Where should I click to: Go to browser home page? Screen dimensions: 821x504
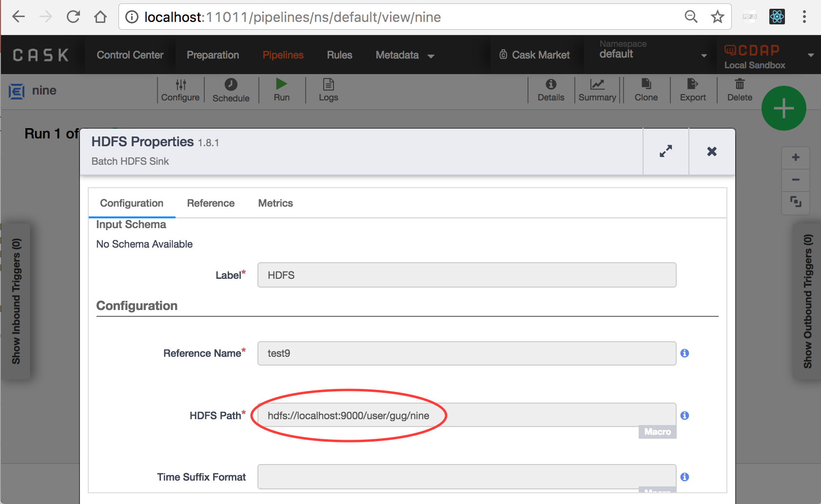click(100, 17)
